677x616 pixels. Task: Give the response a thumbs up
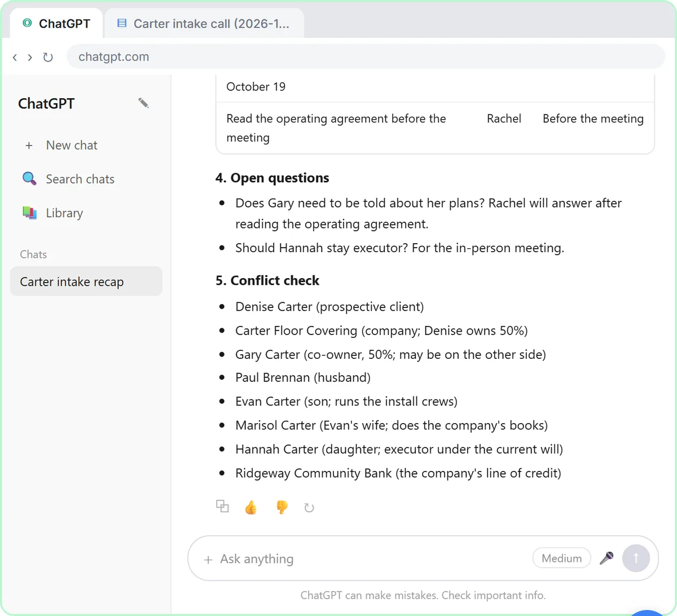pyautogui.click(x=251, y=507)
